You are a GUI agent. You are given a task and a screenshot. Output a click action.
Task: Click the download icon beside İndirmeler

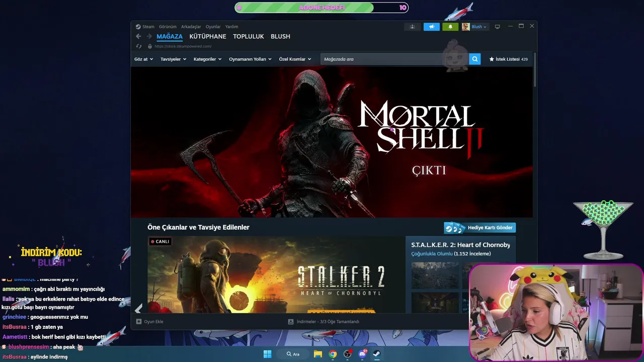[291, 322]
